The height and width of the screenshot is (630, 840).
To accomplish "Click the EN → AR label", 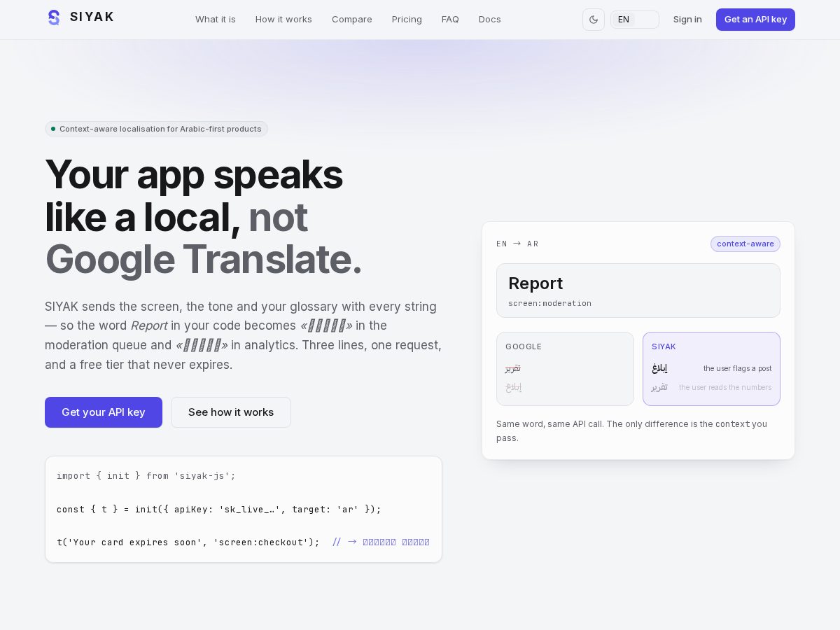I will [x=517, y=244].
